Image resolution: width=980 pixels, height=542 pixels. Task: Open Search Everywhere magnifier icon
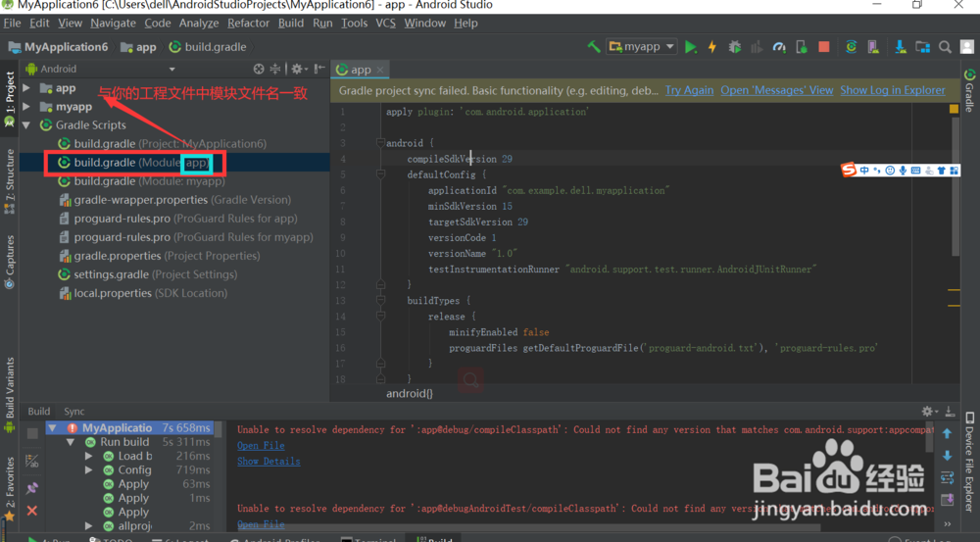point(945,47)
